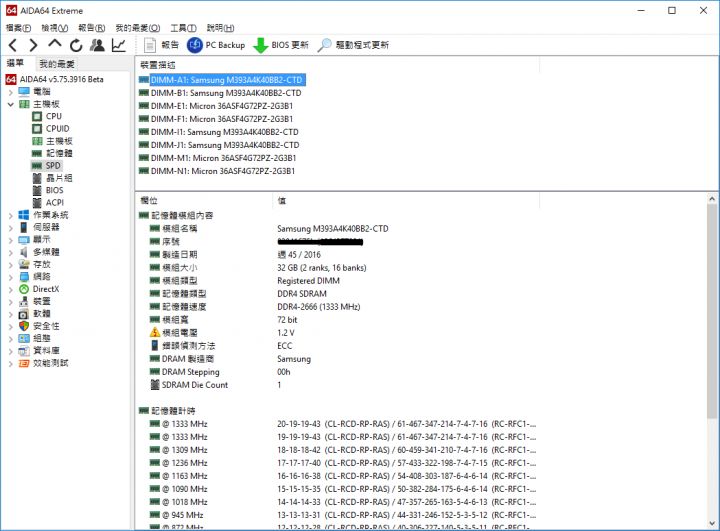
Task: Go up one level with the Up arrow
Action: (55, 44)
